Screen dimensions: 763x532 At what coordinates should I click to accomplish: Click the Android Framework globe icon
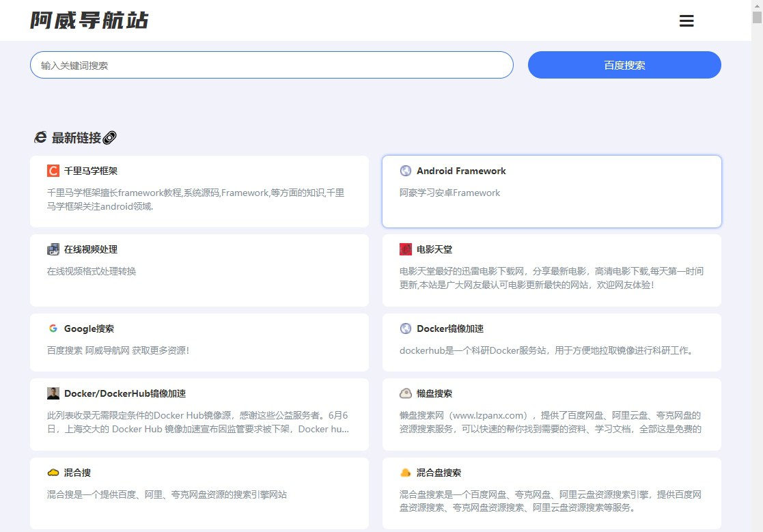tap(406, 171)
